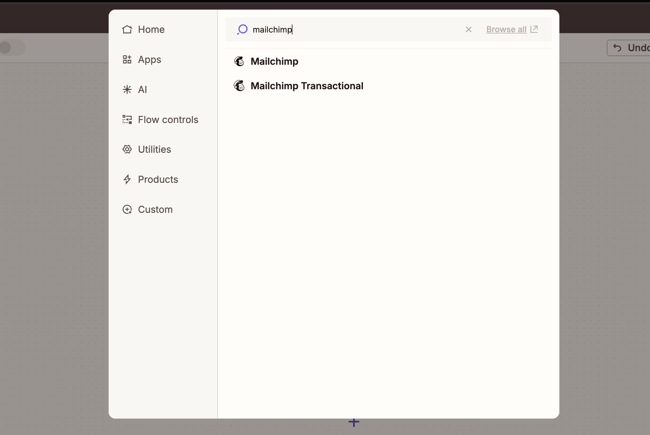The image size is (650, 435).
Task: Click the Mailchimp Transactional logo icon
Action: tap(239, 86)
